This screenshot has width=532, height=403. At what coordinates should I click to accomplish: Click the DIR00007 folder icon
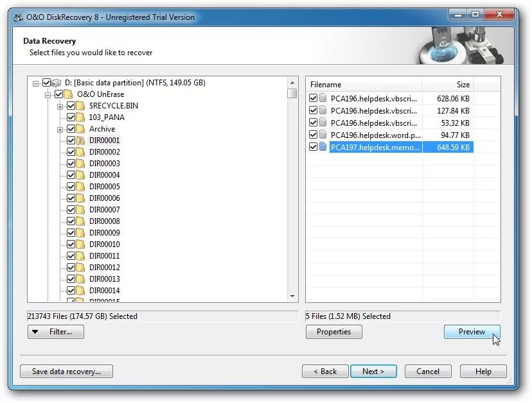(x=80, y=209)
